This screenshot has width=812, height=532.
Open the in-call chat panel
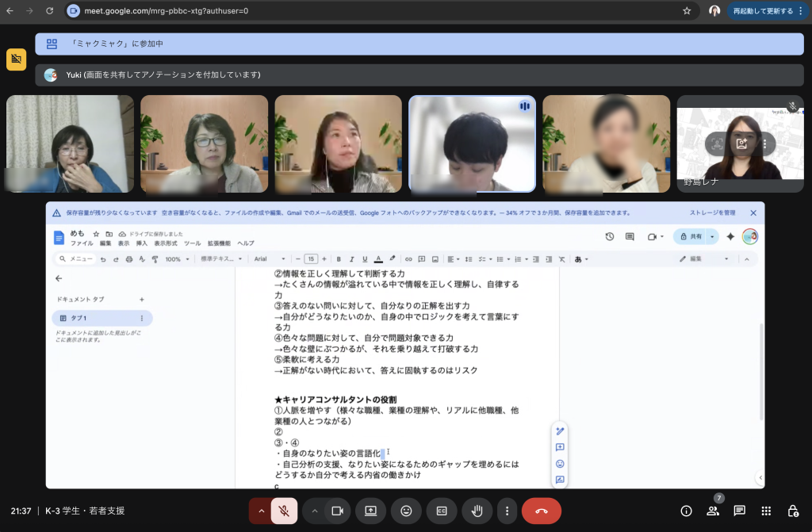(x=740, y=511)
